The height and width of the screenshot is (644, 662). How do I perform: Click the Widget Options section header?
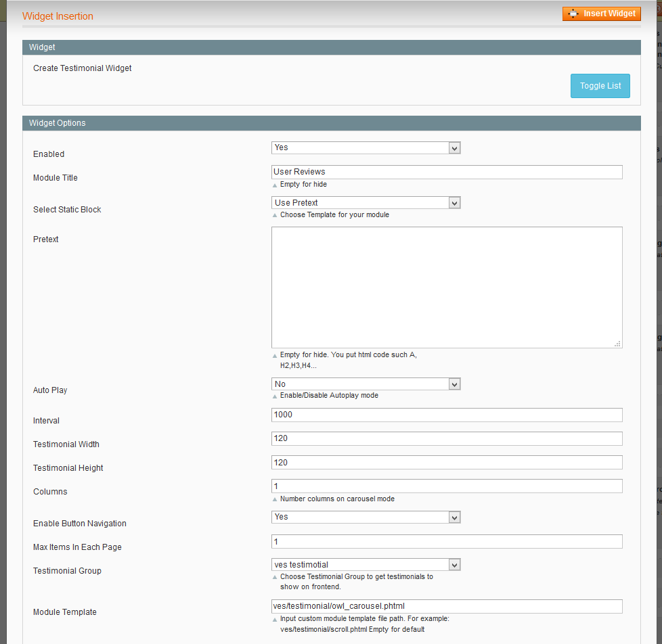coord(331,123)
